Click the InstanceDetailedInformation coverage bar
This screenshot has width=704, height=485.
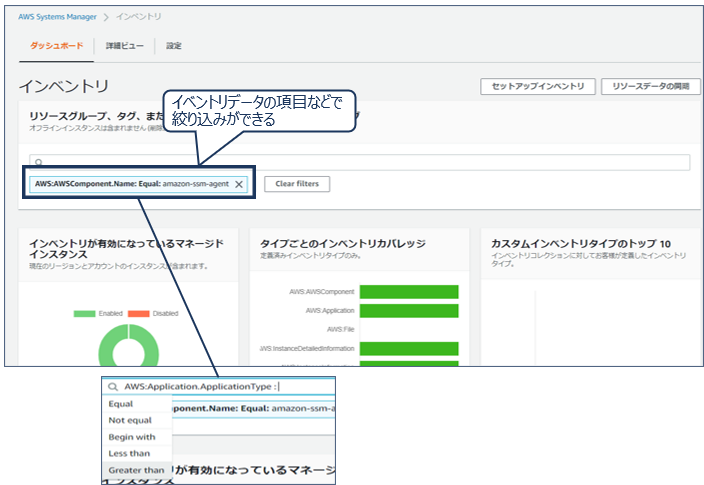409,348
